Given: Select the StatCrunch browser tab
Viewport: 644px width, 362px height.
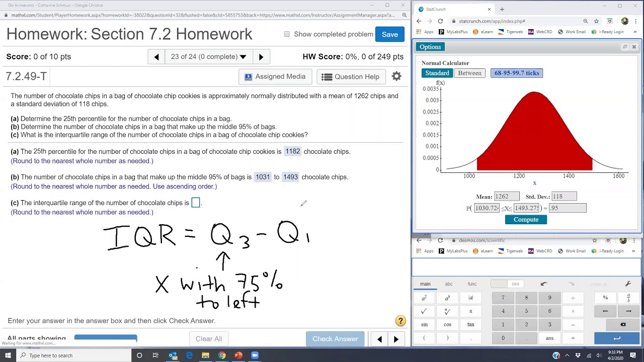Looking at the screenshot, I should pos(453,9).
